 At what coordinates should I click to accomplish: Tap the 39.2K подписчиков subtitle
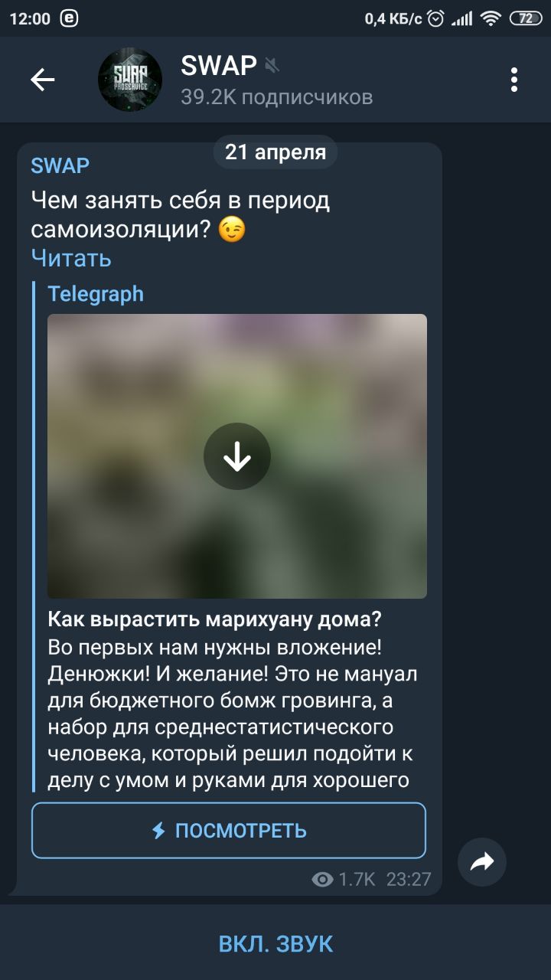tap(277, 97)
